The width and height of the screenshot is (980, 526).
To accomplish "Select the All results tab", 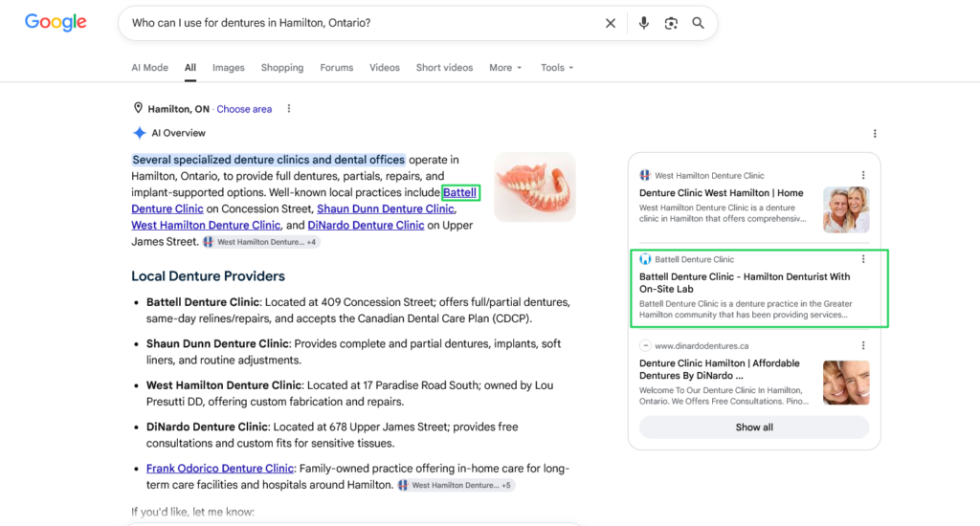I will tap(190, 68).
